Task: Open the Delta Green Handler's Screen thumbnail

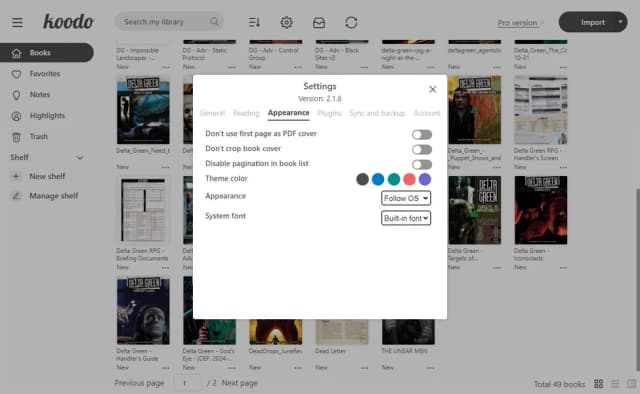Action: pyautogui.click(x=540, y=110)
